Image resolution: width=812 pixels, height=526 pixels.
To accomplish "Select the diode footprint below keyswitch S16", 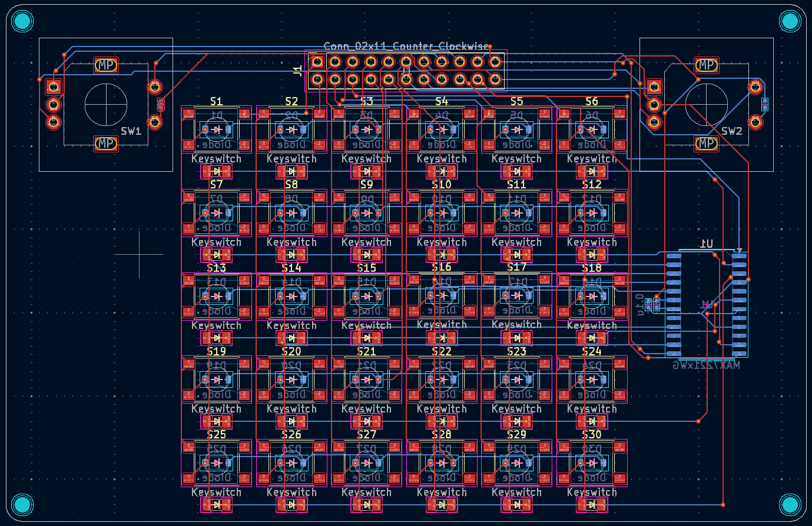I will click(442, 338).
